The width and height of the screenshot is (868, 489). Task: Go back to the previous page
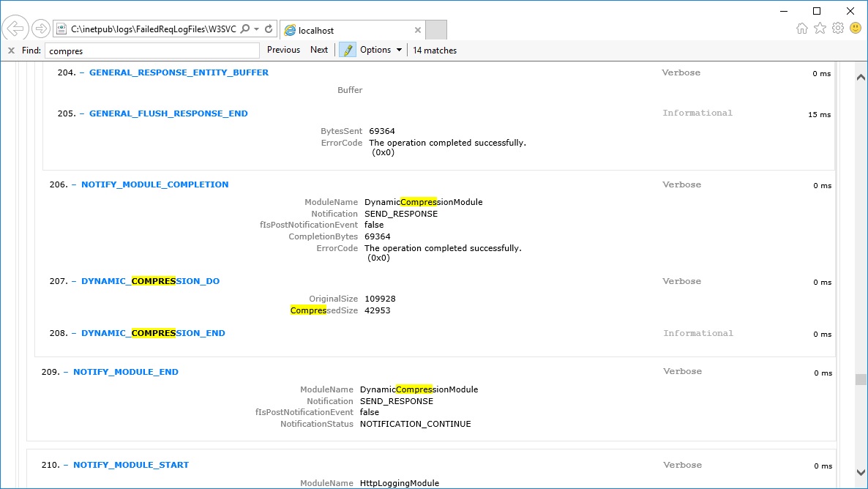click(15, 29)
